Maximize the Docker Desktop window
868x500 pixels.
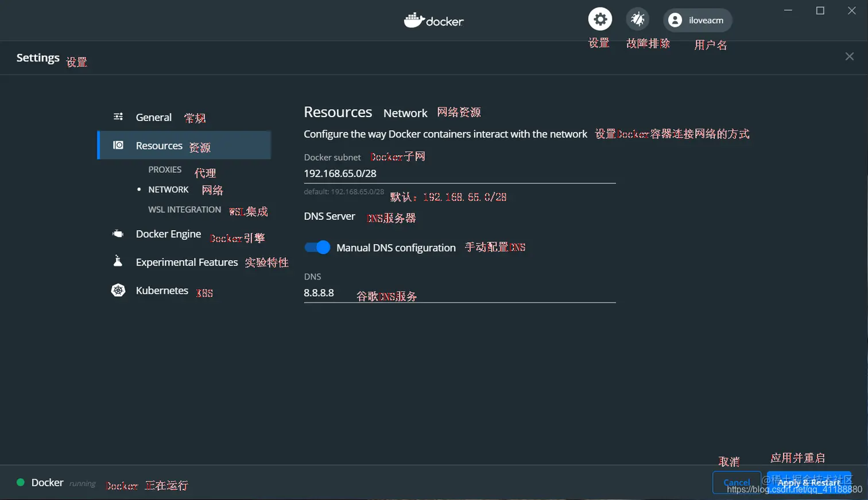[x=820, y=10]
